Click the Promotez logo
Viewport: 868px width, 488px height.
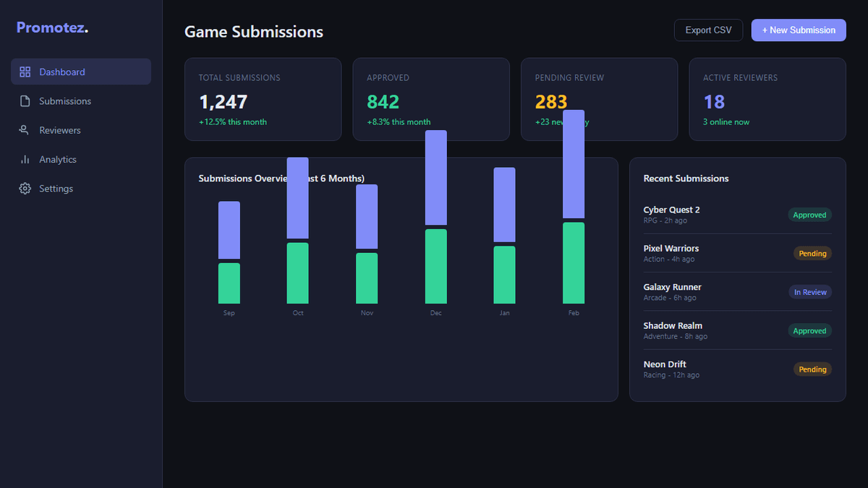click(x=52, y=28)
